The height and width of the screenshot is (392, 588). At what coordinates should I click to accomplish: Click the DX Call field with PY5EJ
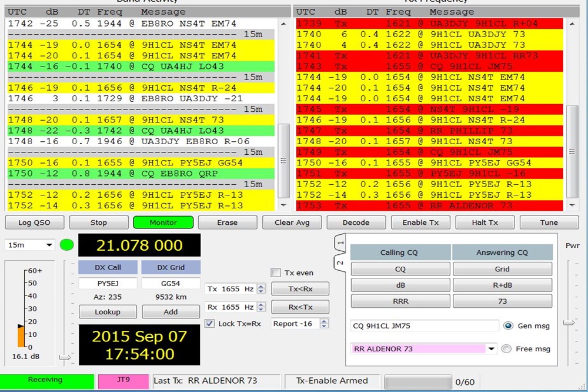[x=108, y=284]
